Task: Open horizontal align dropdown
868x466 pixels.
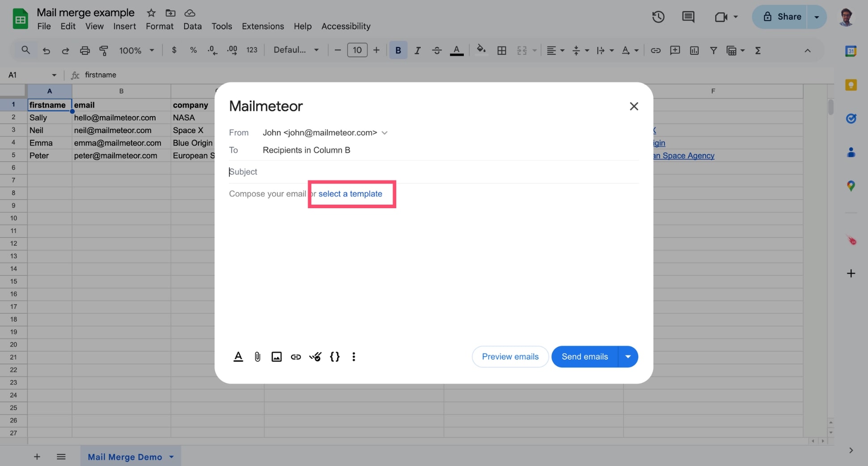Action: [555, 50]
